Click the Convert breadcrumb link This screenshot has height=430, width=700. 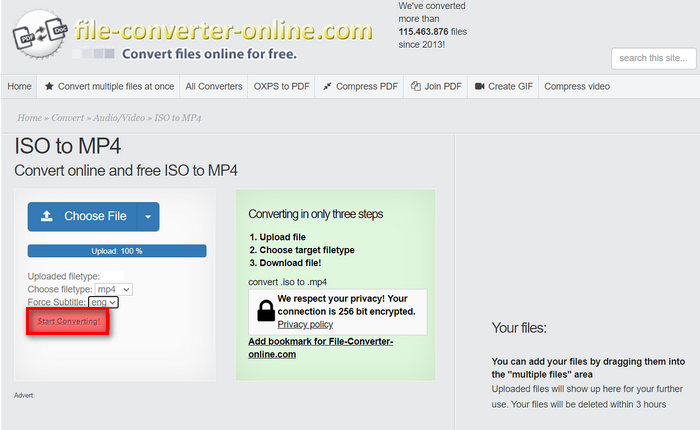(x=67, y=118)
